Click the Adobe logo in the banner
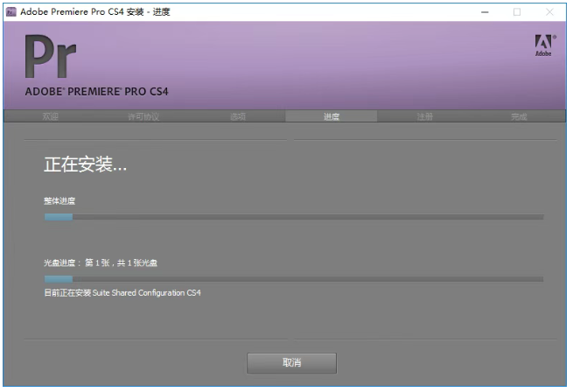This screenshot has height=392, width=573. pos(542,46)
